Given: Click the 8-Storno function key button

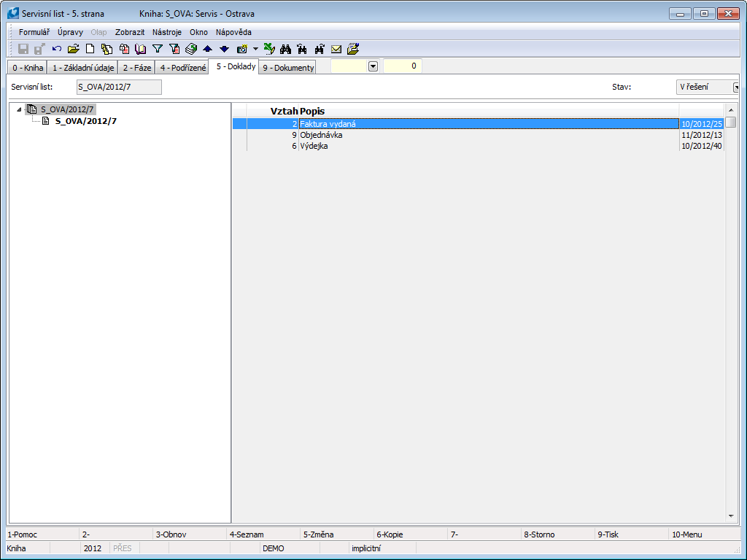Looking at the screenshot, I should pos(558,534).
